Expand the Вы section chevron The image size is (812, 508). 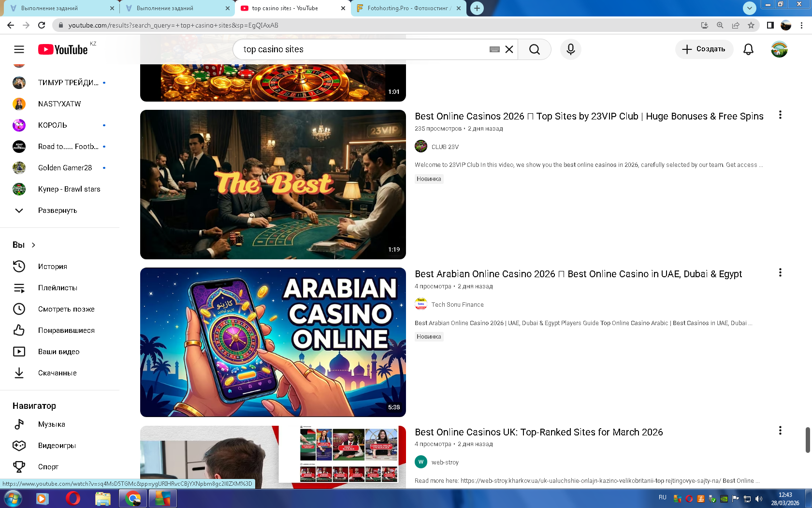pyautogui.click(x=33, y=245)
